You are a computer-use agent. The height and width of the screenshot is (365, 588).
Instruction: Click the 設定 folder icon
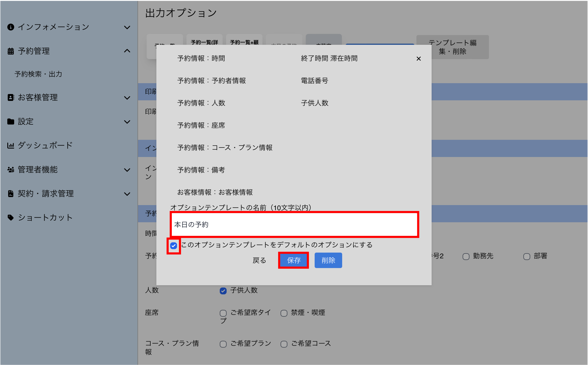11,121
